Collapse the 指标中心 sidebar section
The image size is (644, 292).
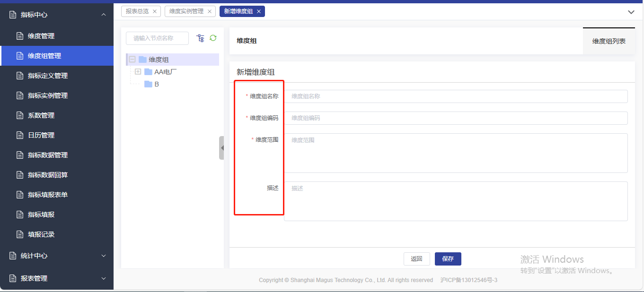coord(104,15)
